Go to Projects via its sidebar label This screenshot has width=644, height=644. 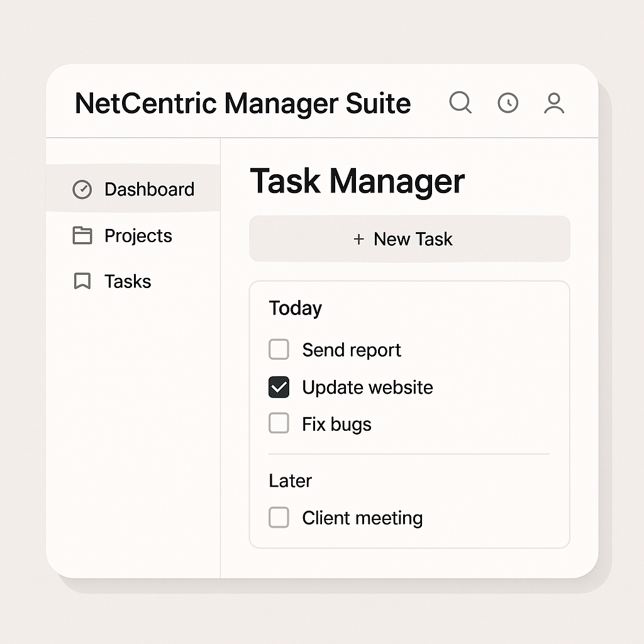coord(138,236)
